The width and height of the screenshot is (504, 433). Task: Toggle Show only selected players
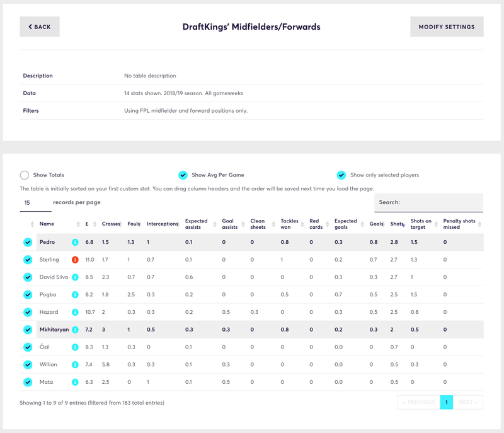pyautogui.click(x=341, y=175)
